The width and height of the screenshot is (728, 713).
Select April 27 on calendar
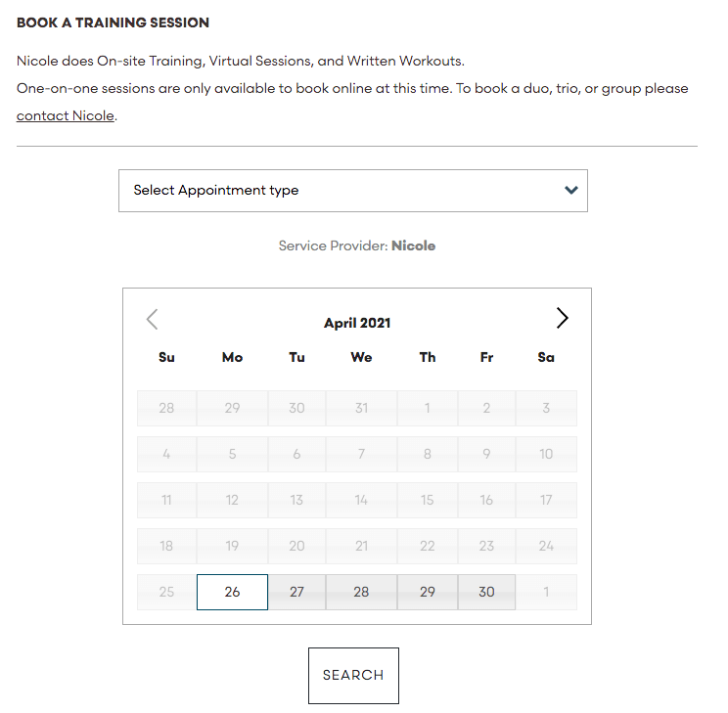coord(296,592)
